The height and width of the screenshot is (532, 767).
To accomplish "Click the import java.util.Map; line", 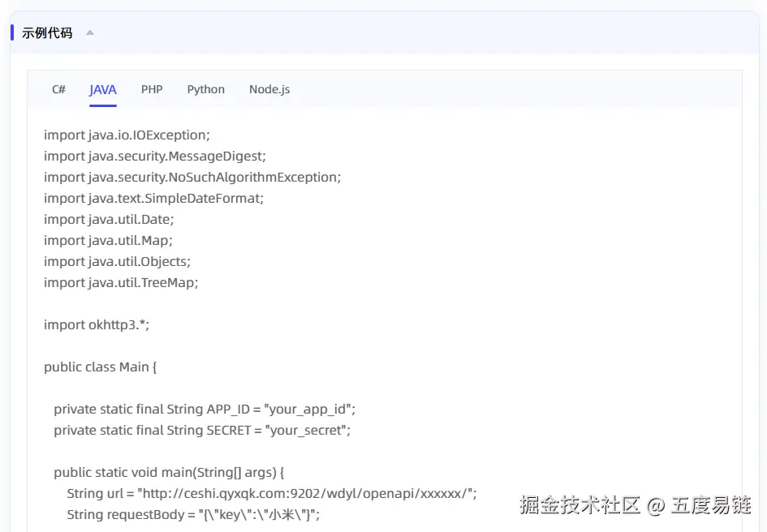I will coord(108,240).
